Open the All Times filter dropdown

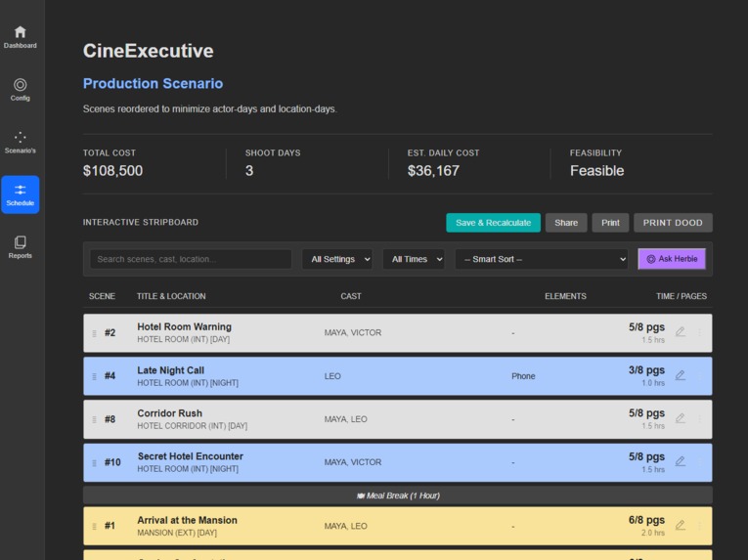414,259
